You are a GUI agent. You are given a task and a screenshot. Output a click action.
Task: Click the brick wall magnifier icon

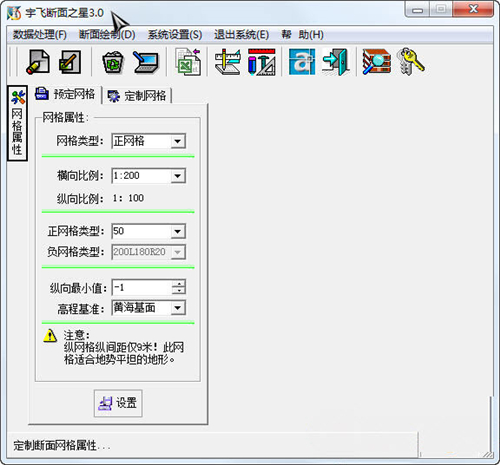[x=377, y=62]
